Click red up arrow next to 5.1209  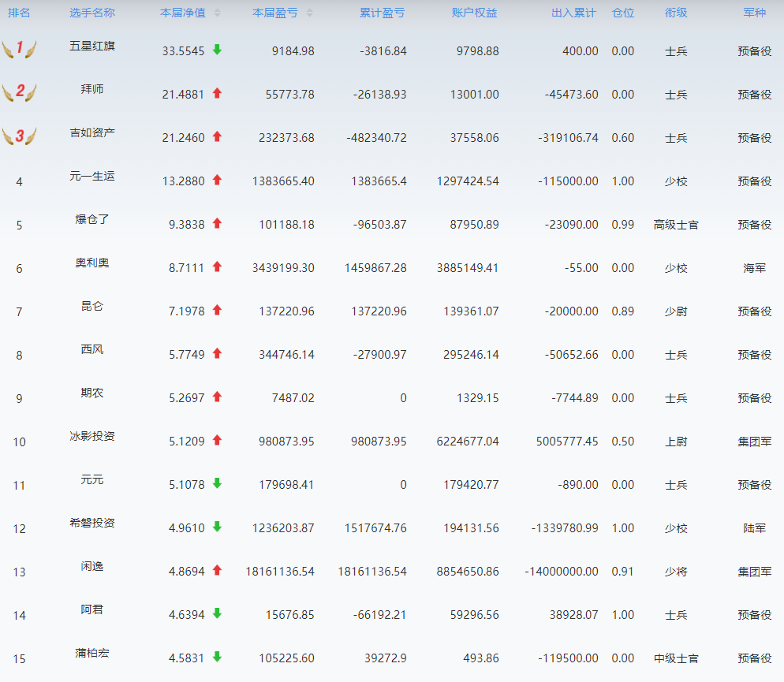pos(217,440)
